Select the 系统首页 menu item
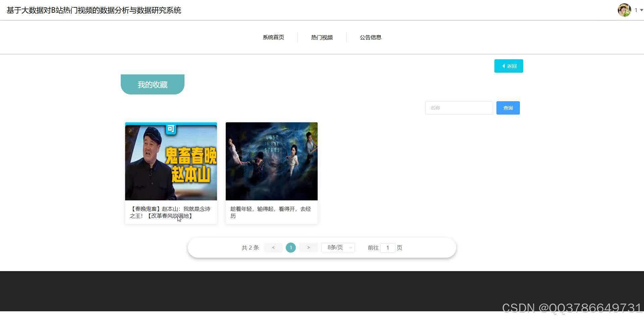 click(273, 37)
